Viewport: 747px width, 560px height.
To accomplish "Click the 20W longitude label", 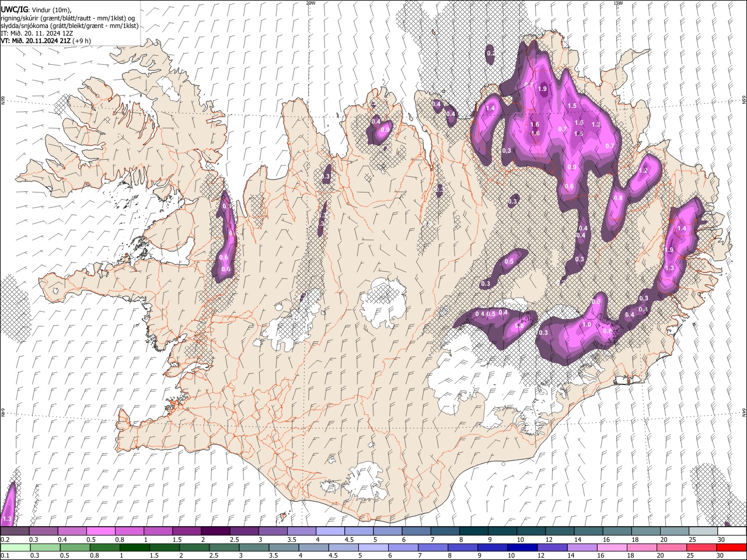I will [x=310, y=3].
